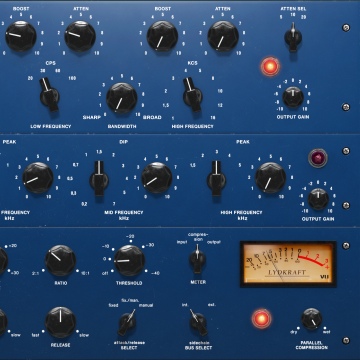Viewport: 360px width, 360px height.
Task: Click the Output Gain knob of the top equalizer
Action: pyautogui.click(x=293, y=97)
